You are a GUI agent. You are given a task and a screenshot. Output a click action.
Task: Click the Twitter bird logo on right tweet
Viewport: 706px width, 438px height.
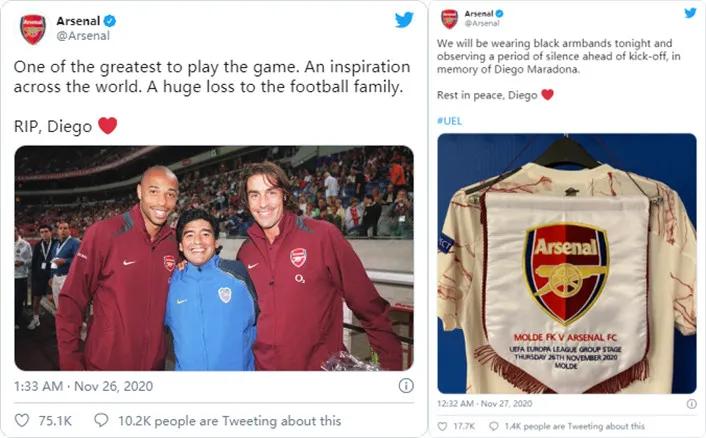tap(690, 13)
